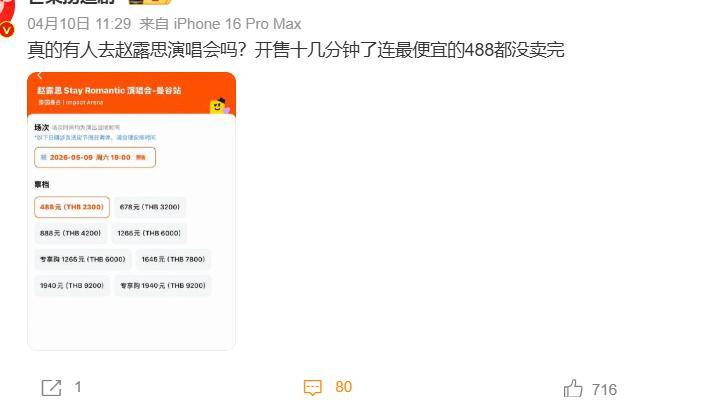Viewport: 704px width, 400px height.
Task: Click the comment count 80
Action: pyautogui.click(x=343, y=387)
